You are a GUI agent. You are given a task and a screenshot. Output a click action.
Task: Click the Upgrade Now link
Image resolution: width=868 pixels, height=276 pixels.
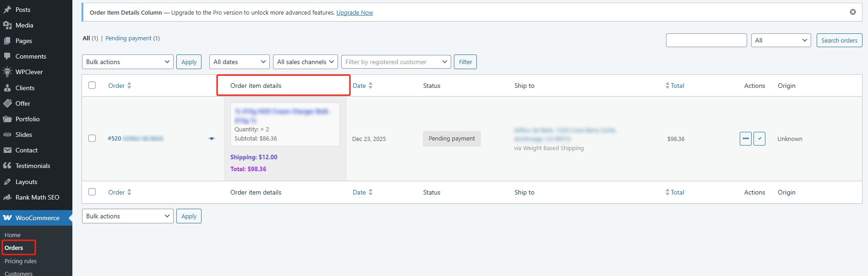355,13
